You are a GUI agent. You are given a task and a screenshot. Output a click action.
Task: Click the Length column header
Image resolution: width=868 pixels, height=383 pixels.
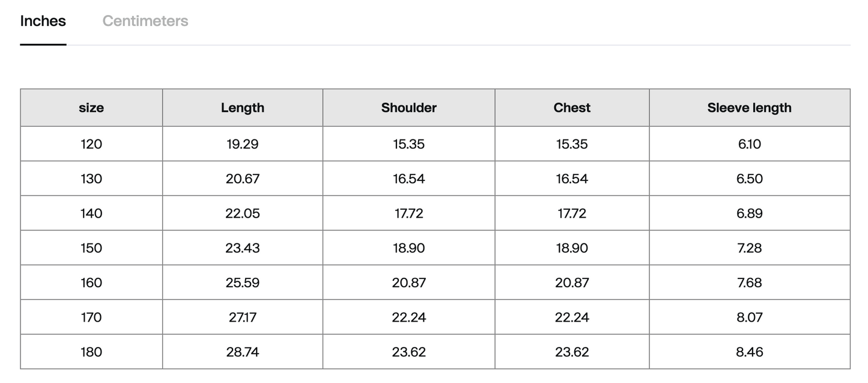tap(243, 108)
